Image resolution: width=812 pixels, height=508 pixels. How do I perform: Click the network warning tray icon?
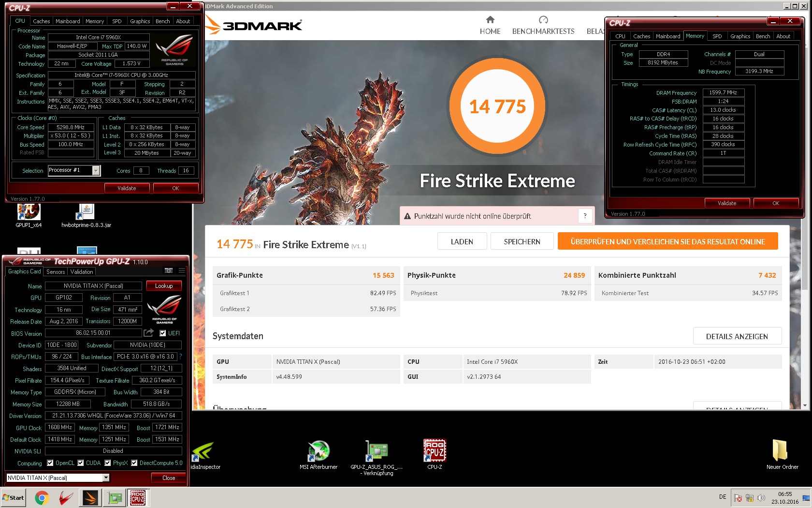coord(750,498)
